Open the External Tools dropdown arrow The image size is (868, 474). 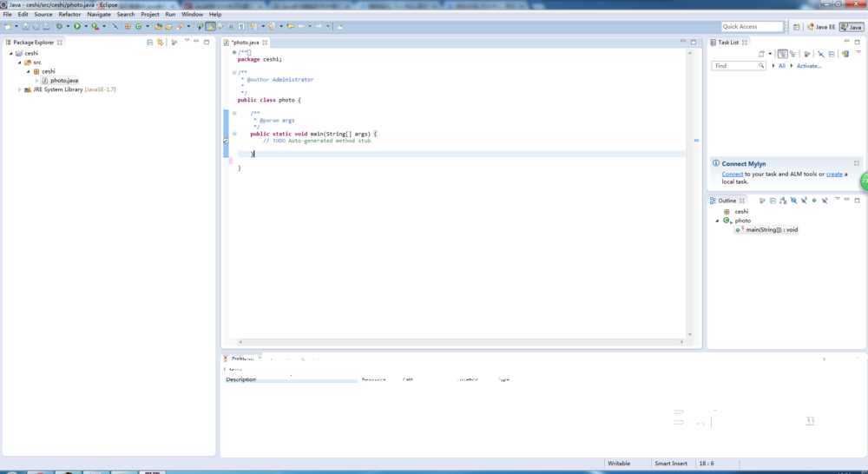coord(104,26)
